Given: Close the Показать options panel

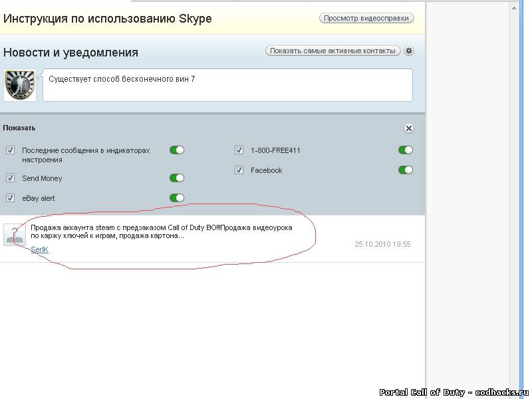Looking at the screenshot, I should coord(409,128).
